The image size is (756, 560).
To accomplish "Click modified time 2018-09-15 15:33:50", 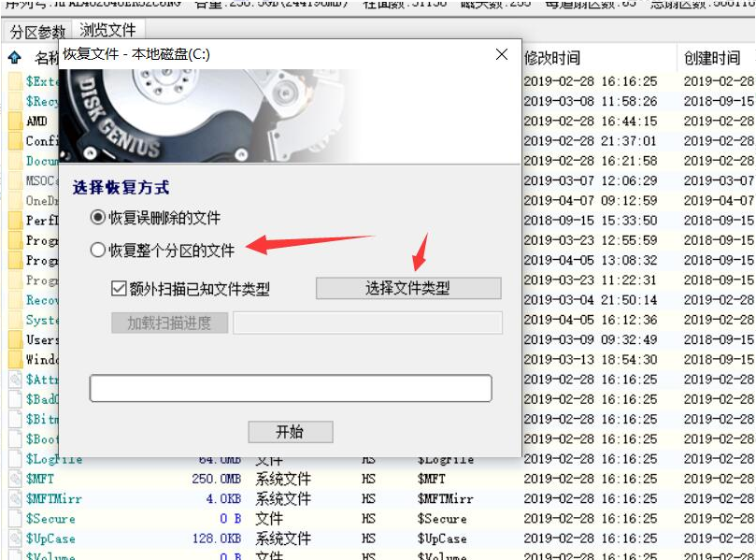I will (591, 220).
